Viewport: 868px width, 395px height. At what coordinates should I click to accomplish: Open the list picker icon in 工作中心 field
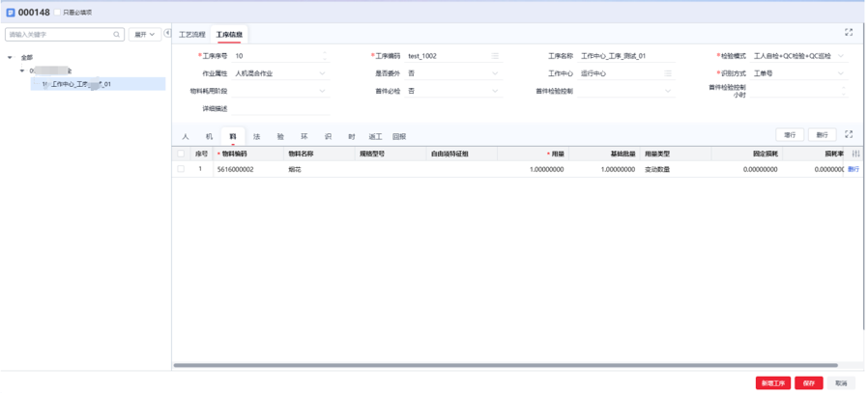[668, 73]
